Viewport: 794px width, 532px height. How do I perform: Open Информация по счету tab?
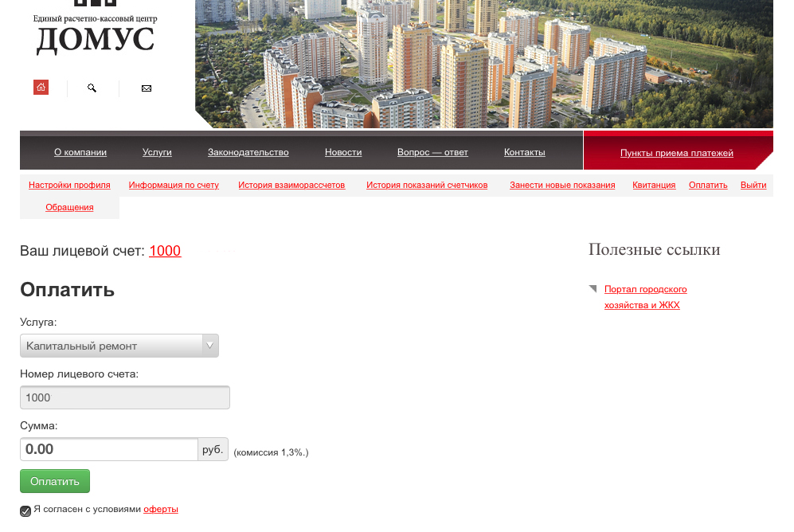(174, 186)
